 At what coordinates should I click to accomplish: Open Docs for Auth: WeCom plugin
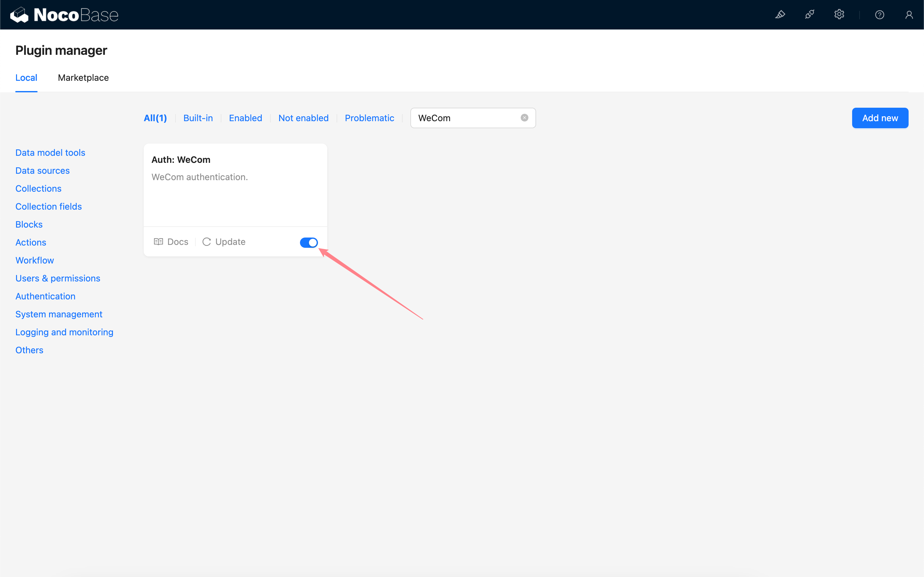(171, 242)
